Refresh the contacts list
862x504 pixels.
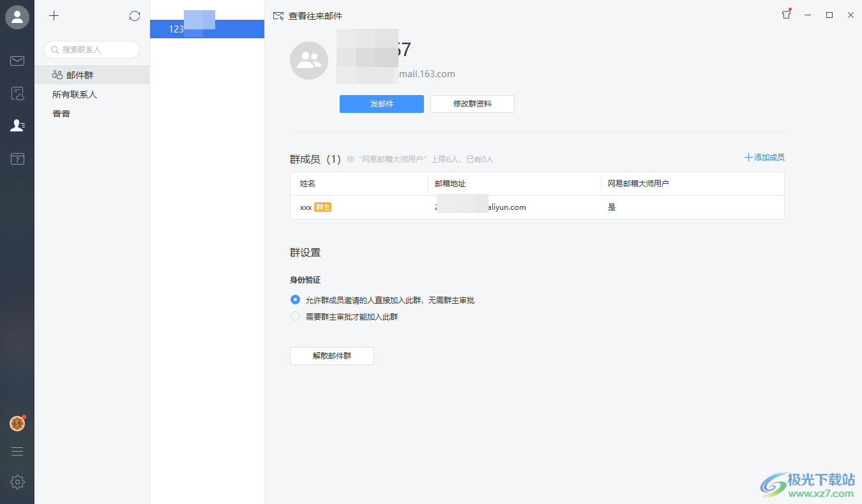[x=134, y=16]
